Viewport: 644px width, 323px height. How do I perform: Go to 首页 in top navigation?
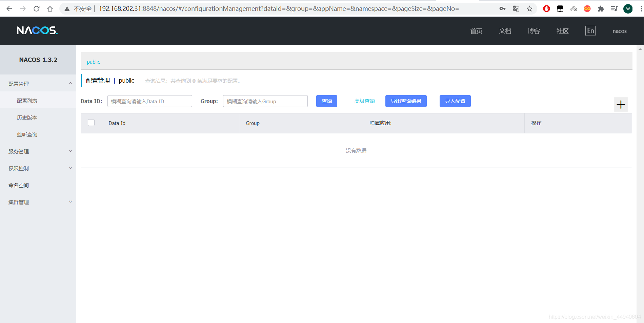476,31
